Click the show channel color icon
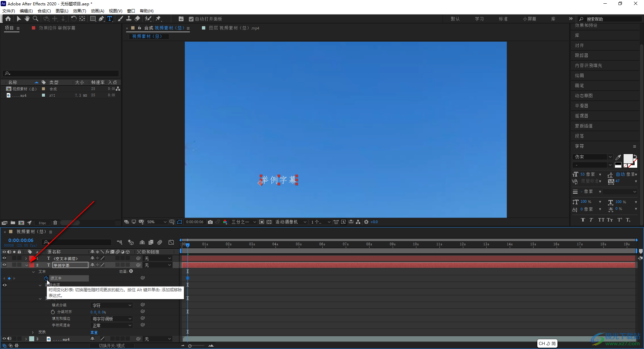The height and width of the screenshot is (349, 644). click(x=225, y=222)
